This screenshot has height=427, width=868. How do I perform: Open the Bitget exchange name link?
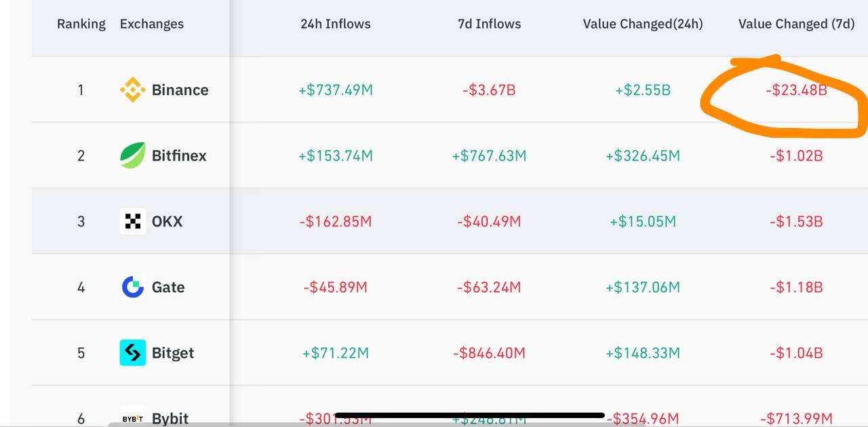click(x=173, y=352)
